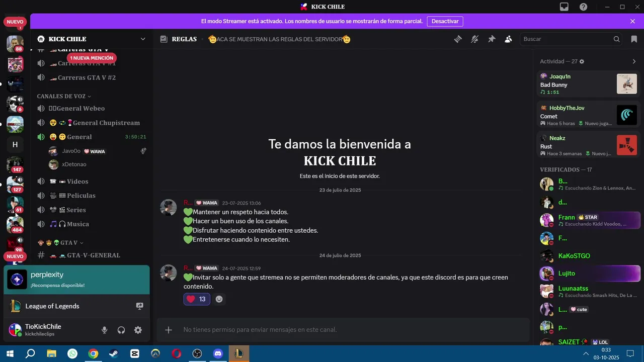
Task: Join Carreras GTA V #2 voice channel
Action: click(x=92, y=77)
